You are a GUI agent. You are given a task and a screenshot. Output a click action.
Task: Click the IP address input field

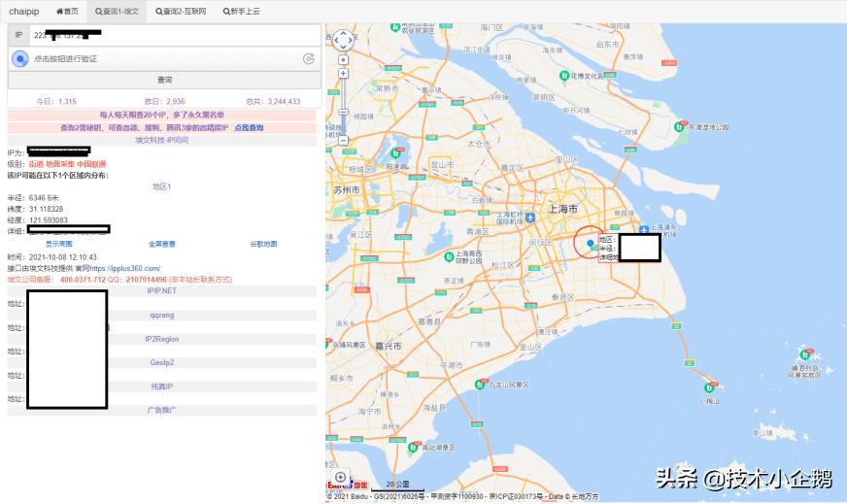[175, 35]
